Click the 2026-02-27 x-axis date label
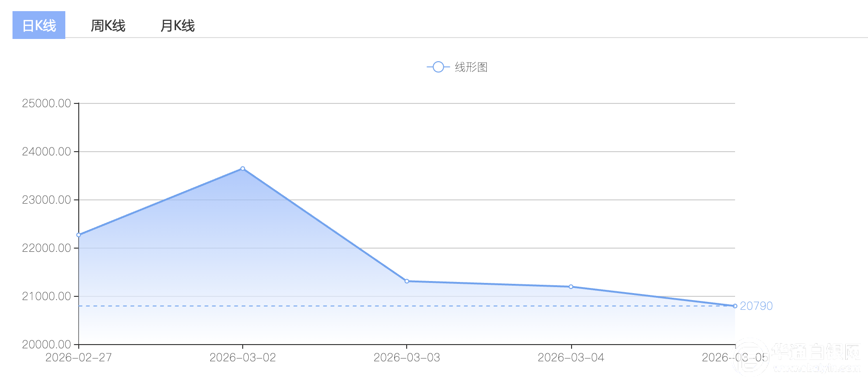Screen dimensions: 868x384 click(79, 358)
